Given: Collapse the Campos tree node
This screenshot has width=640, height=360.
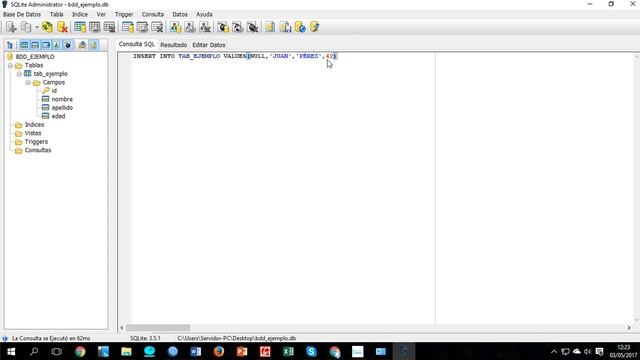Looking at the screenshot, I should pos(28,82).
